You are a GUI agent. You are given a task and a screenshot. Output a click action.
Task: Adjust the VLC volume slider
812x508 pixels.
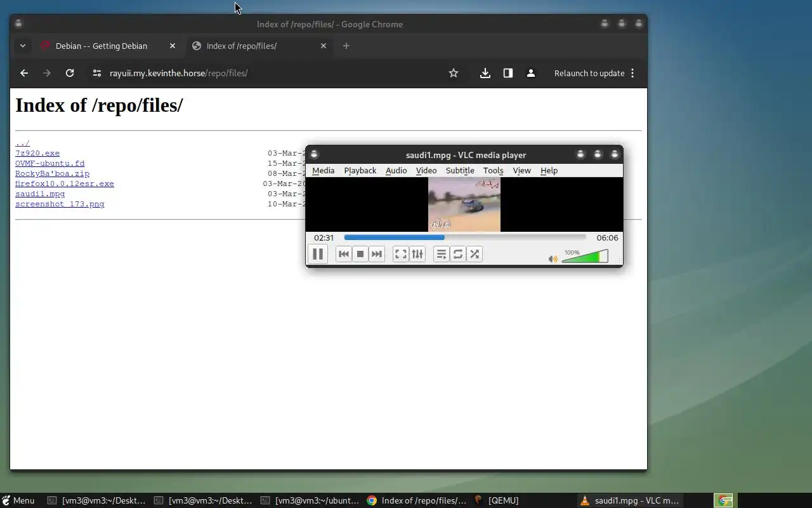pyautogui.click(x=585, y=257)
